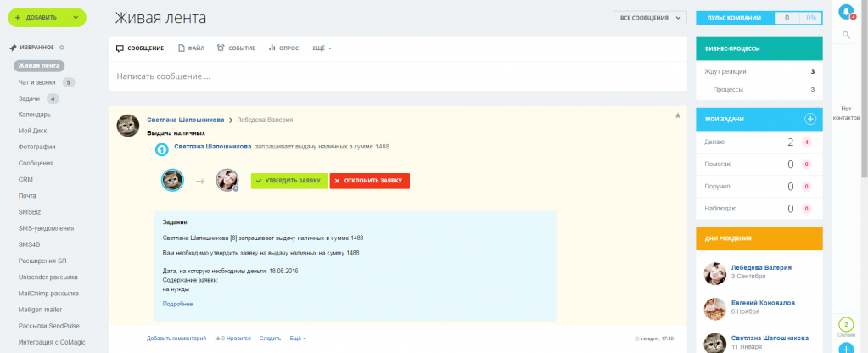Open Расширения БП in the sidebar
Screen dimensions: 868x353
(42, 261)
